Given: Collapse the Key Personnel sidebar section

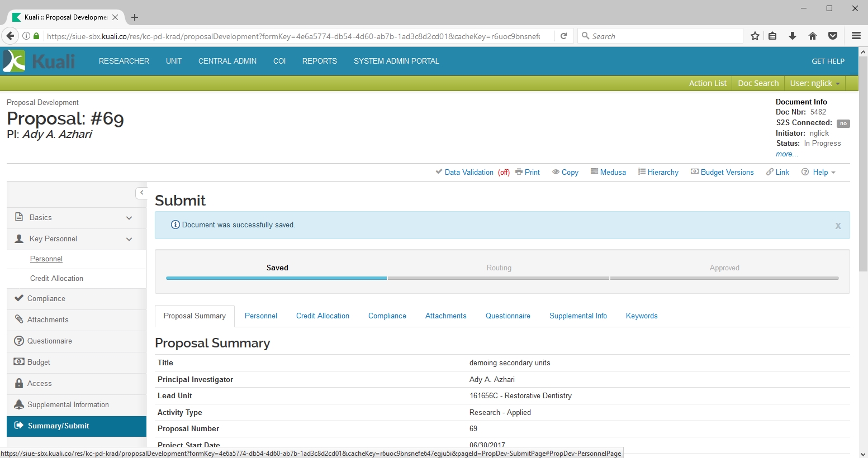Looking at the screenshot, I should click(129, 239).
